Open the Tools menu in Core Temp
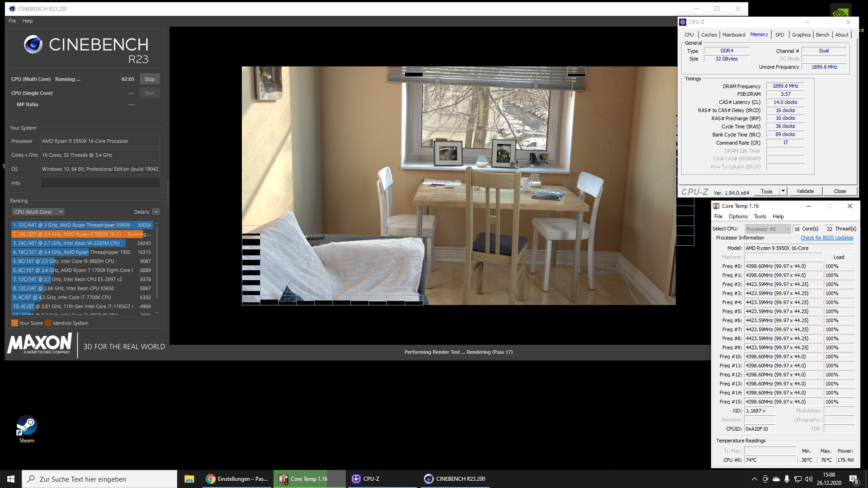The width and height of the screenshot is (868, 488). [x=760, y=216]
